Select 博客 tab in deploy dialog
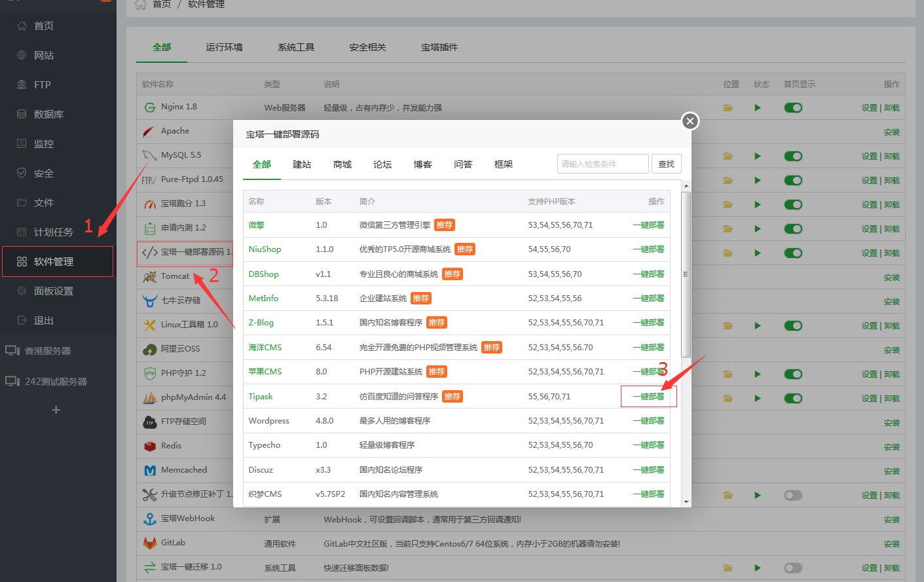The width and height of the screenshot is (924, 582). point(423,164)
